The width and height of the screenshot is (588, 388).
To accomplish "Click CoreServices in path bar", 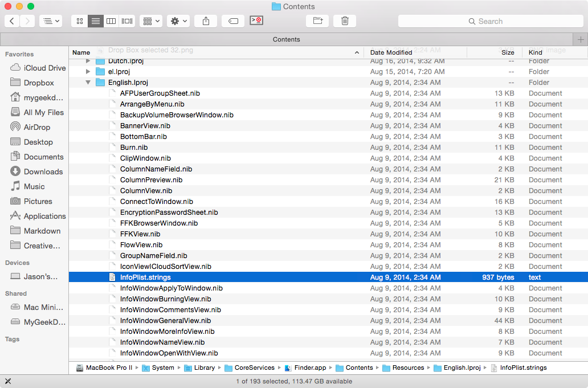I will coord(250,367).
